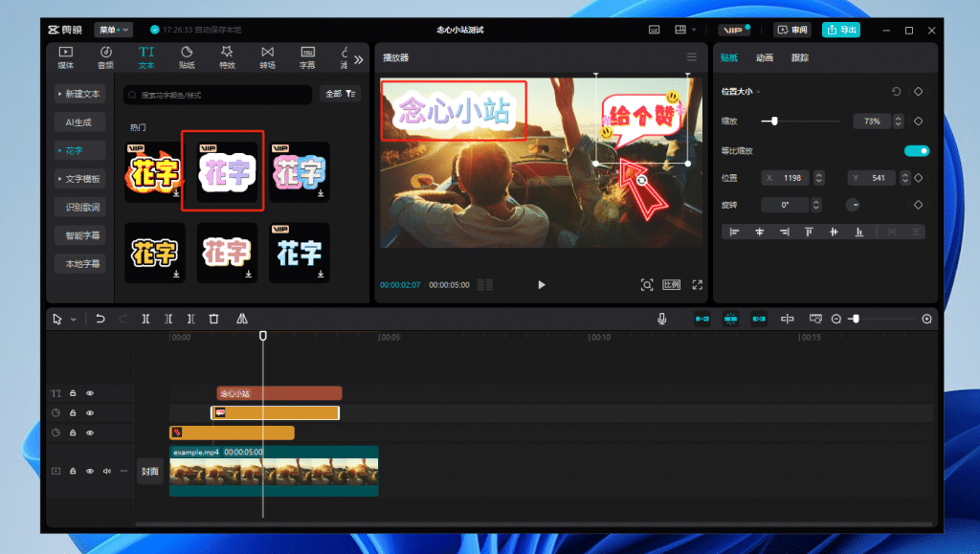Open the selection tool dropdown arrow
This screenshot has width=980, height=554.
click(x=73, y=320)
